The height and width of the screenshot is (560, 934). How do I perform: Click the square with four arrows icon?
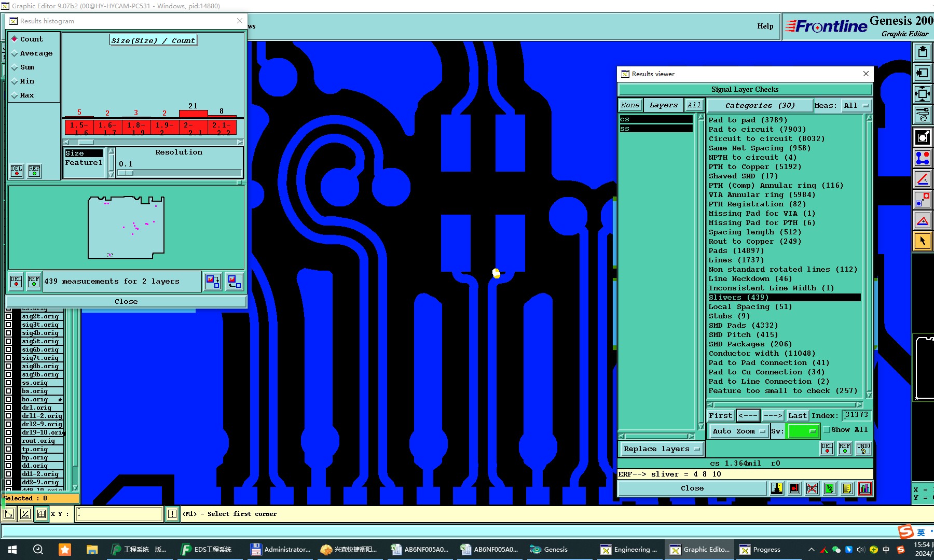923,93
